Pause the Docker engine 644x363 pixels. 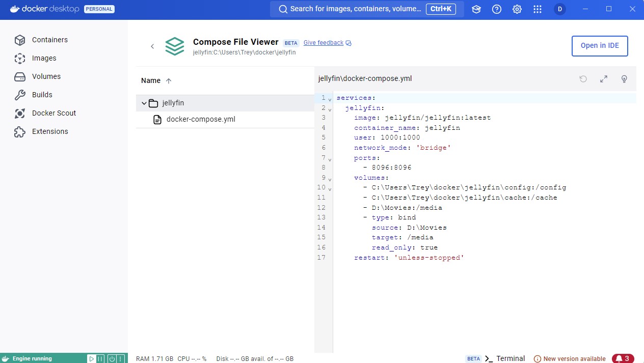(100, 358)
